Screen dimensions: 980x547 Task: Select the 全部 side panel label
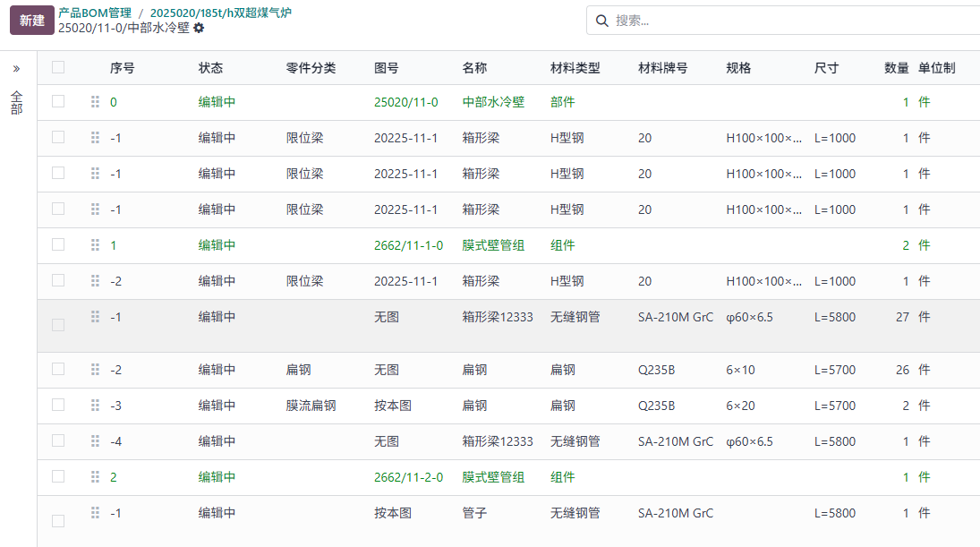click(17, 102)
